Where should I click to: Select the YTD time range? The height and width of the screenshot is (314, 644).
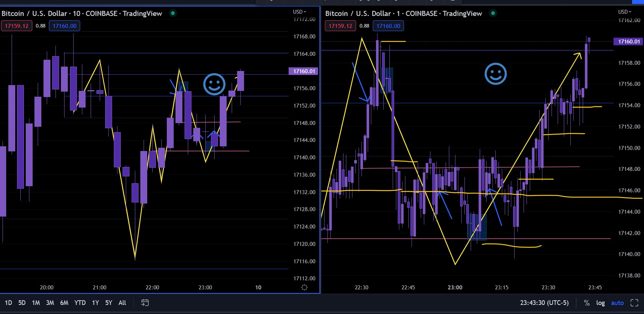coord(80,303)
